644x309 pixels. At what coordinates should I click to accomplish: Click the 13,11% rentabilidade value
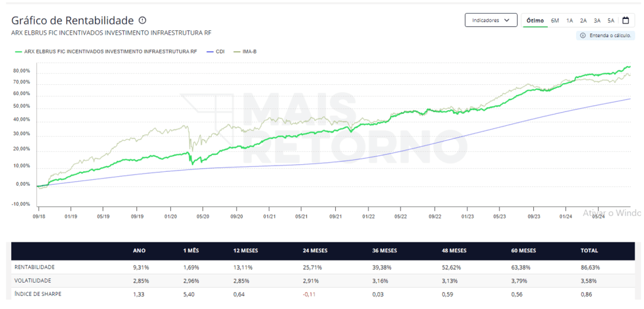click(x=243, y=267)
